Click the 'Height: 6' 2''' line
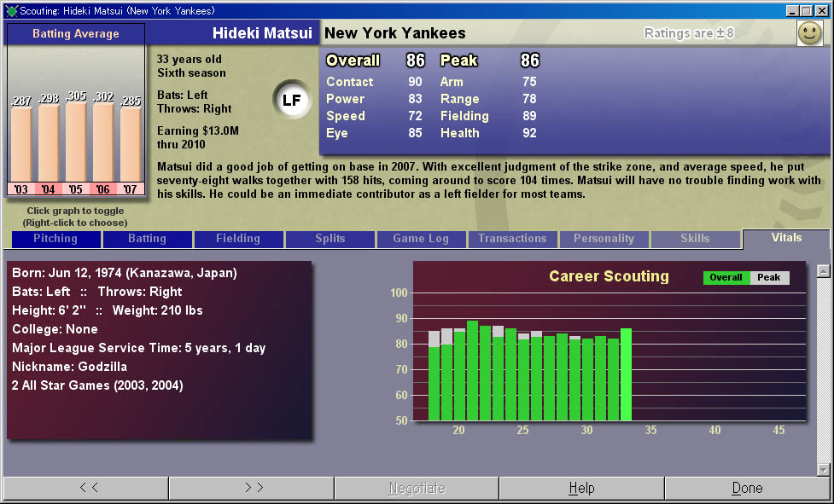Image resolution: width=834 pixels, height=504 pixels. tap(108, 310)
